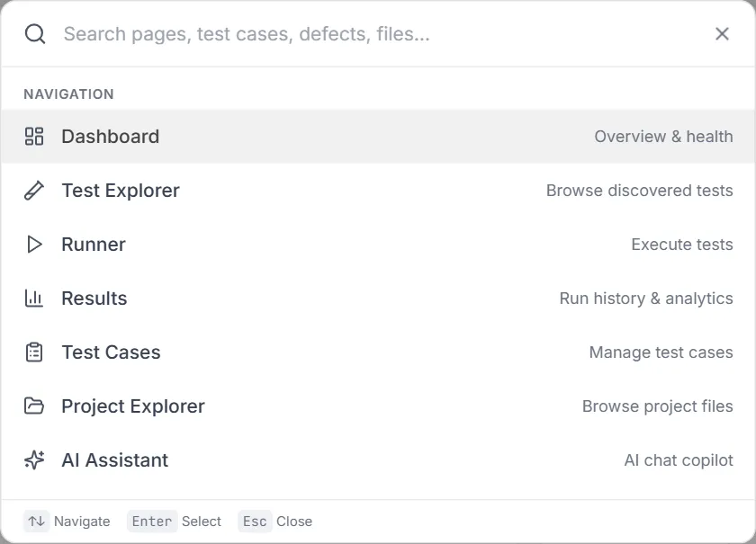The height and width of the screenshot is (544, 756).
Task: Click the "Select" footer label
Action: [201, 522]
